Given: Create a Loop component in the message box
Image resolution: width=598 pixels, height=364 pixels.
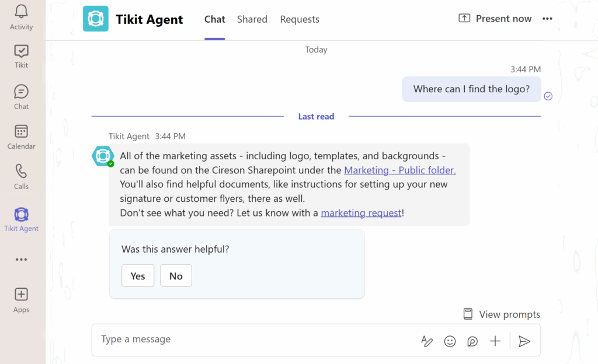Looking at the screenshot, I should 472,341.
